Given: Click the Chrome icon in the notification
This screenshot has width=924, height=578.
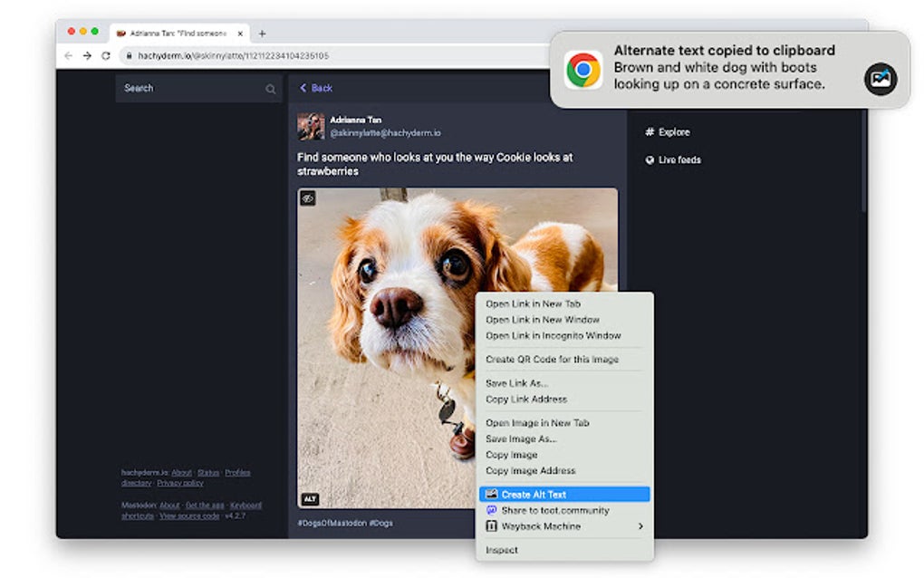Looking at the screenshot, I should (x=583, y=70).
